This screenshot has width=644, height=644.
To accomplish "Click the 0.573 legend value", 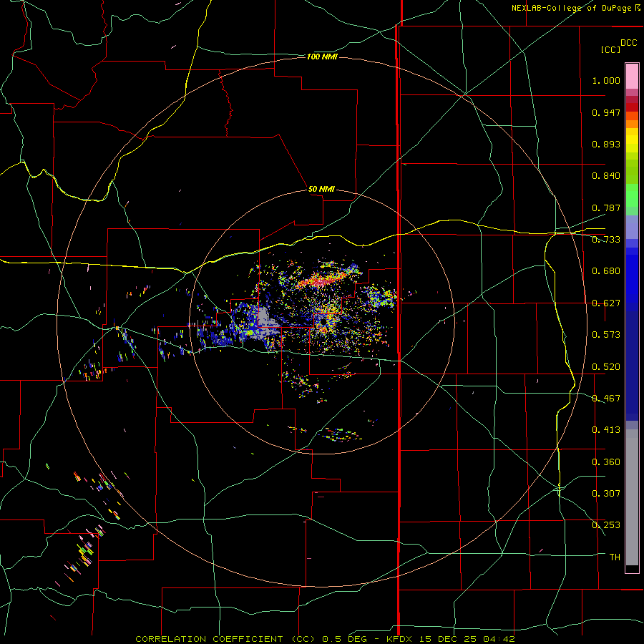I will click(x=606, y=335).
